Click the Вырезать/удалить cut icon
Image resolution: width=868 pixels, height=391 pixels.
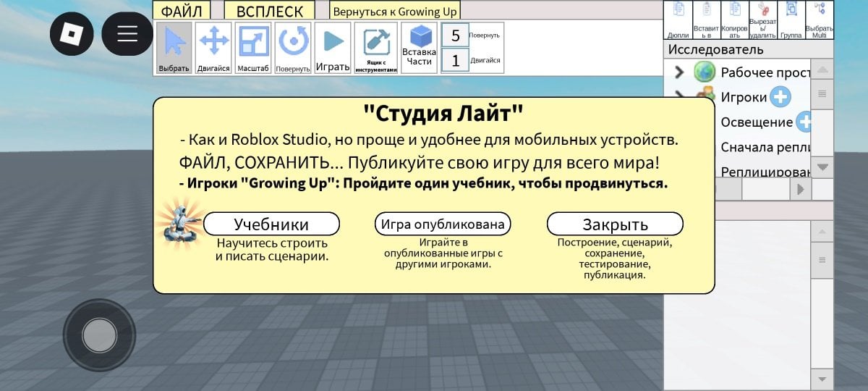point(763,20)
